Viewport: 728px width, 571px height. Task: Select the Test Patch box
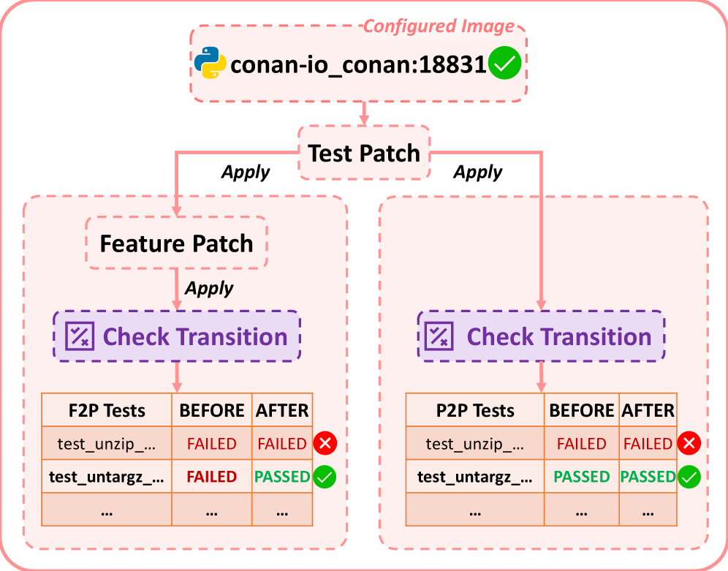[x=364, y=153]
